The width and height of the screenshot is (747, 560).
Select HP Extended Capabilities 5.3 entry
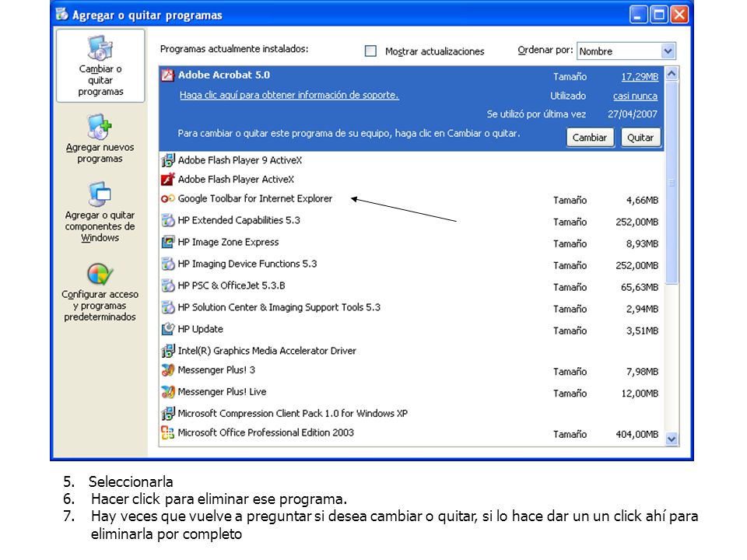pos(412,221)
